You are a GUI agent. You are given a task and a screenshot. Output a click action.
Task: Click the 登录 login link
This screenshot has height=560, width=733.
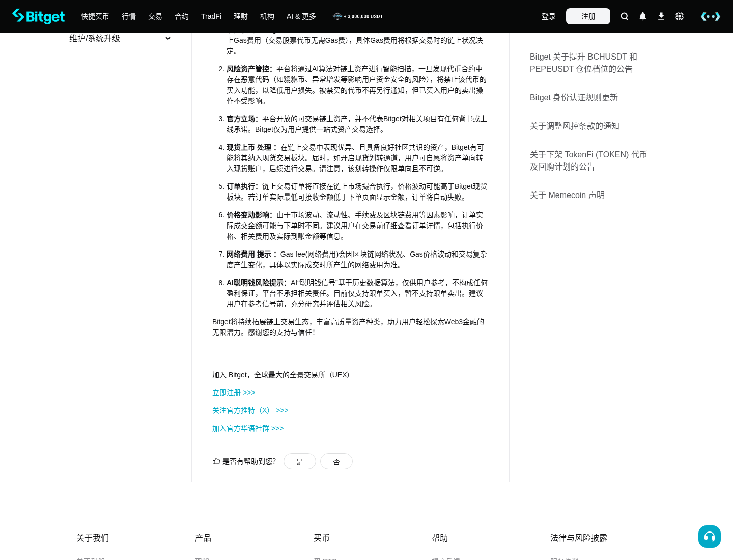(x=549, y=16)
